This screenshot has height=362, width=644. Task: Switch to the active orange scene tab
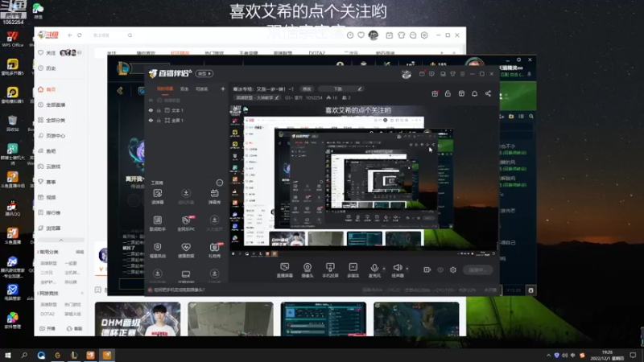click(x=165, y=88)
